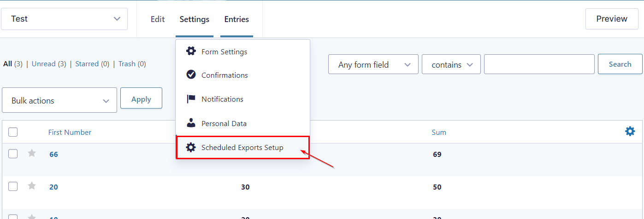Check the checkbox for entry 66
Image resolution: width=644 pixels, height=219 pixels.
(x=13, y=154)
